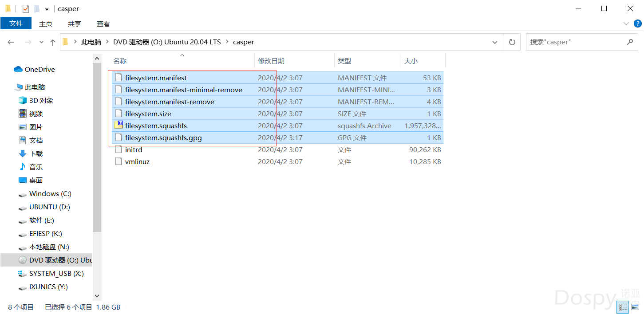The image size is (644, 314).
Task: Click the Properties checkmark icon in title bar
Action: coord(26,8)
